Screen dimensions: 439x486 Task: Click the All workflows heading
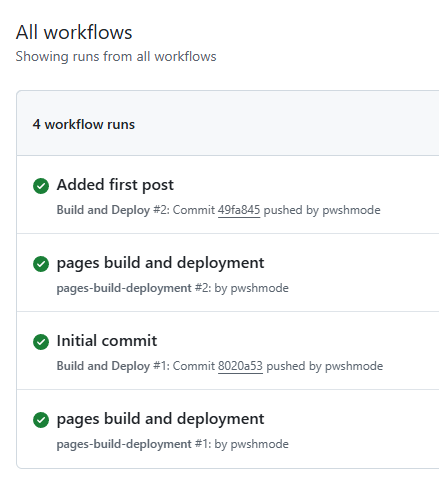click(x=74, y=32)
